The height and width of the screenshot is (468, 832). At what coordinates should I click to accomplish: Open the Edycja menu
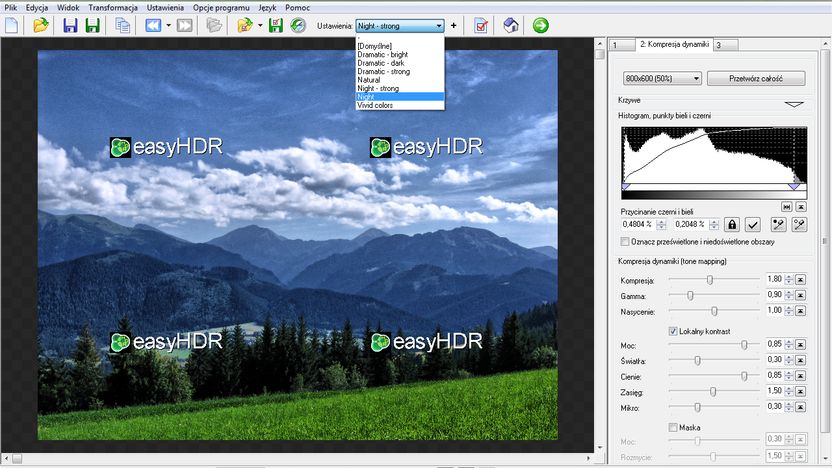point(37,7)
